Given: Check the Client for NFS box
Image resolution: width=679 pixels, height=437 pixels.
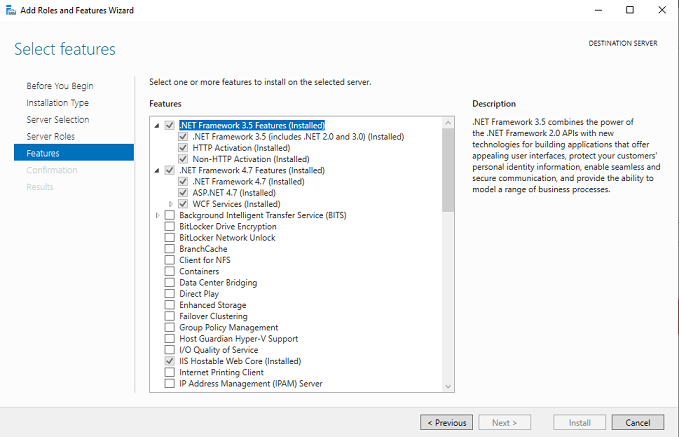Looking at the screenshot, I should coord(169,260).
